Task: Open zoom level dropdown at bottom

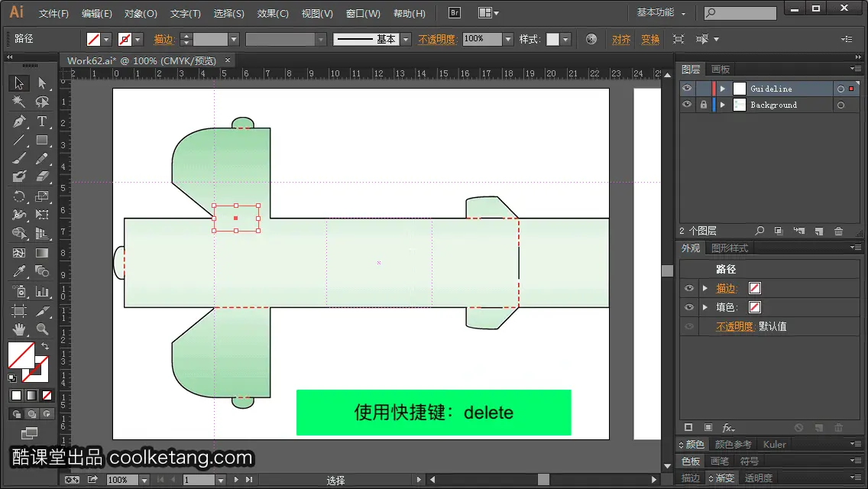Action: click(x=144, y=480)
